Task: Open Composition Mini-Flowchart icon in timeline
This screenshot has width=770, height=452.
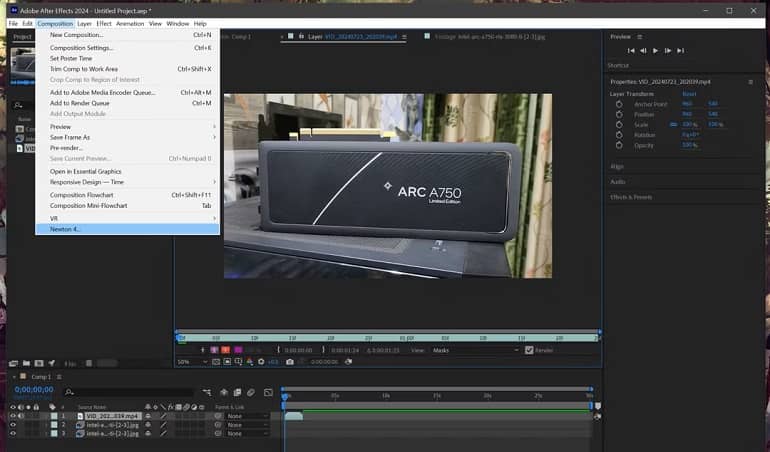Action: 207,393
